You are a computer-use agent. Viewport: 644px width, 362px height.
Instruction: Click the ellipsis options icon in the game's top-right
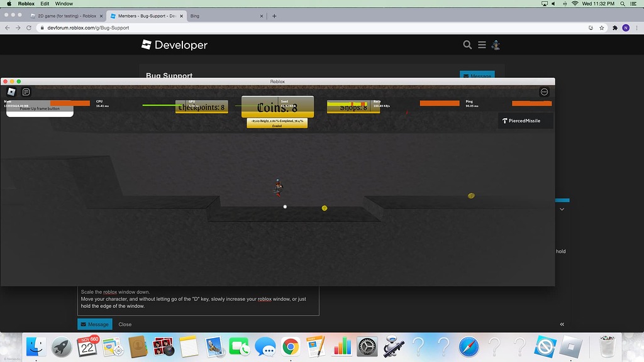(543, 92)
